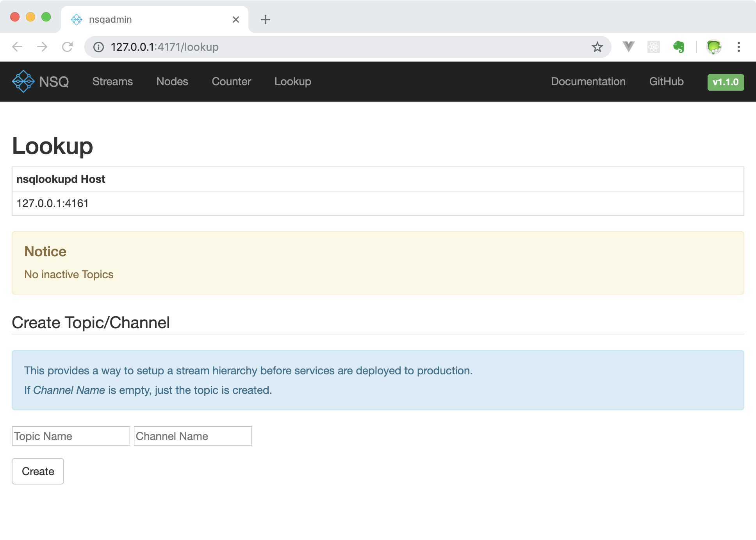
Task: Open the Counter page
Action: point(231,81)
